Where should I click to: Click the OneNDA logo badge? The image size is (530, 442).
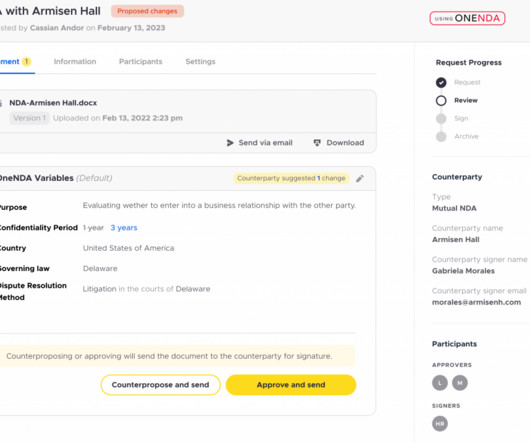[x=467, y=18]
